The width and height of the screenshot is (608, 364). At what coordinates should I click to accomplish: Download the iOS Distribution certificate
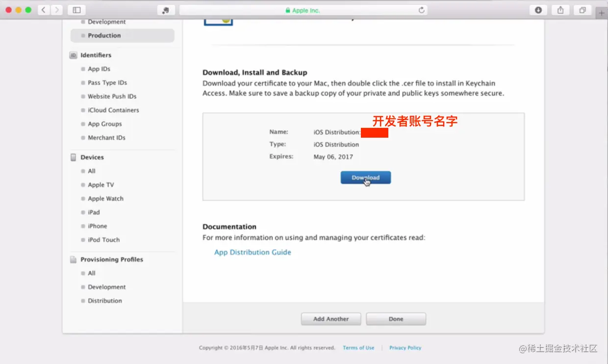pyautogui.click(x=366, y=177)
